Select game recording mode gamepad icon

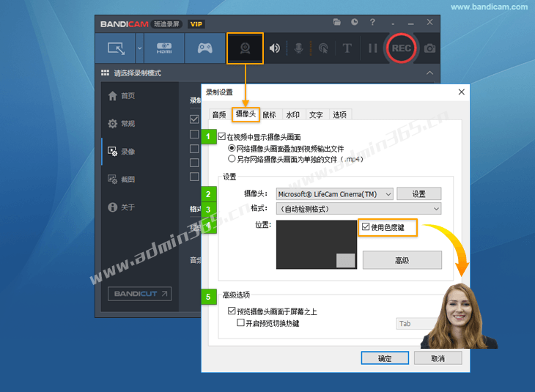pyautogui.click(x=204, y=48)
